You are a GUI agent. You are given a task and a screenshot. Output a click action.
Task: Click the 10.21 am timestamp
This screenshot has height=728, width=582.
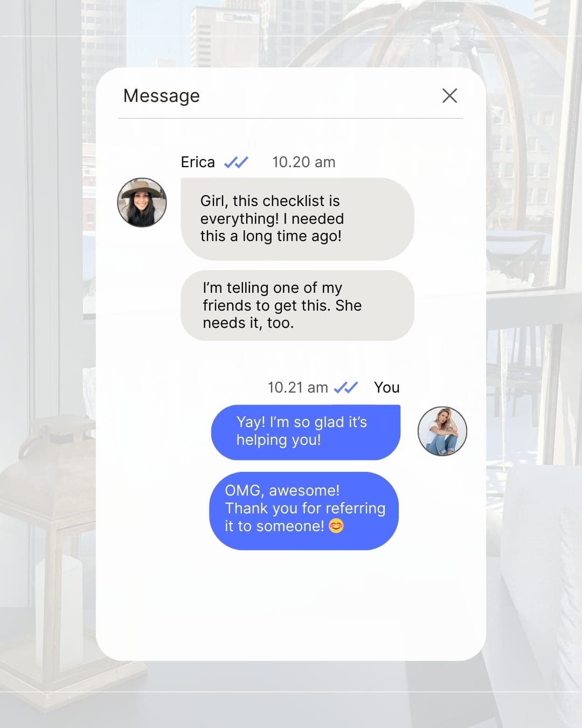pyautogui.click(x=298, y=387)
